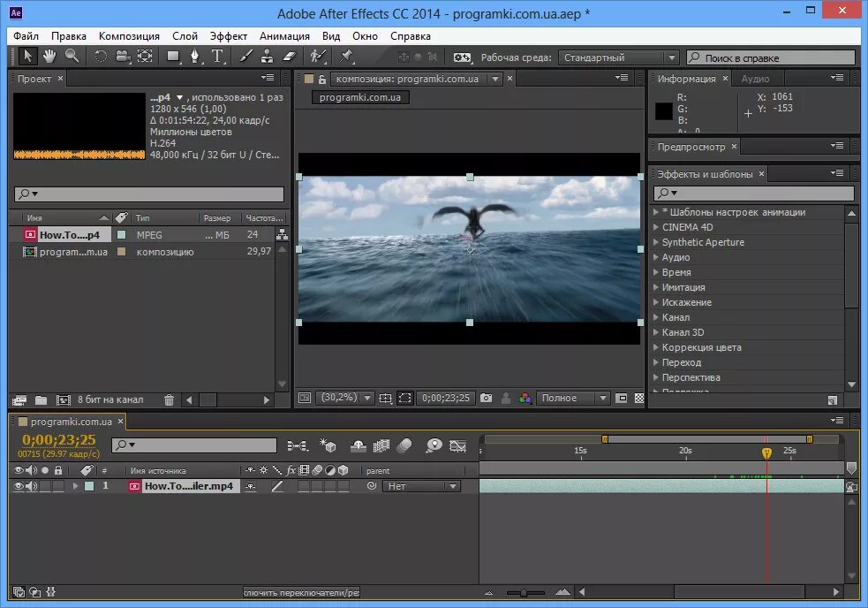Select the Selection arrow tool
The height and width of the screenshot is (608, 868).
(27, 56)
